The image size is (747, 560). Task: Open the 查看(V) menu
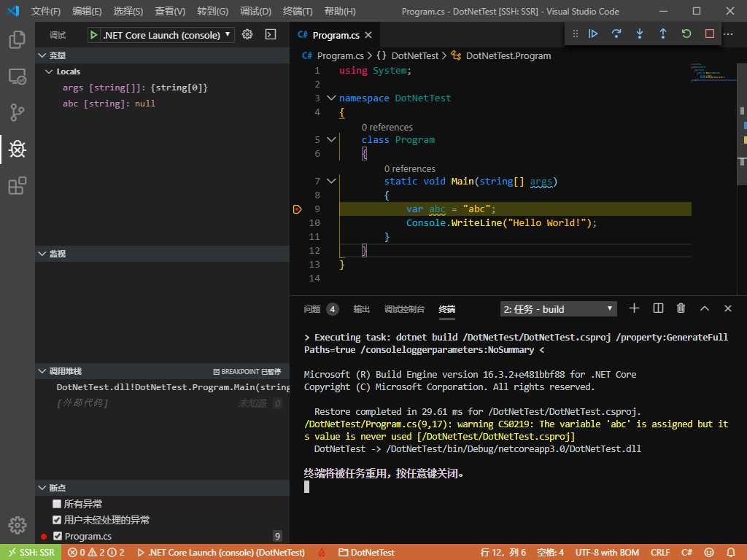coord(170,12)
